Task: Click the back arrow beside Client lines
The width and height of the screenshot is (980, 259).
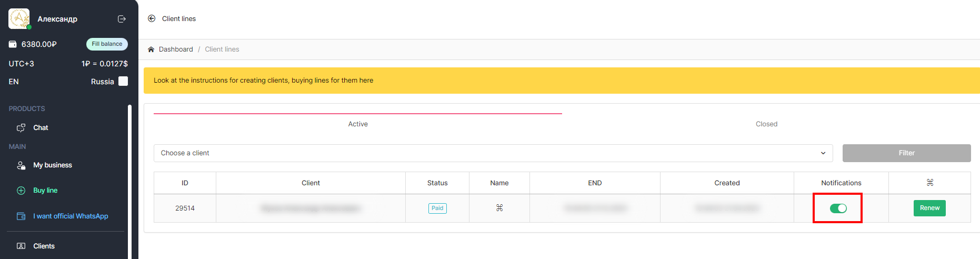Action: click(152, 18)
